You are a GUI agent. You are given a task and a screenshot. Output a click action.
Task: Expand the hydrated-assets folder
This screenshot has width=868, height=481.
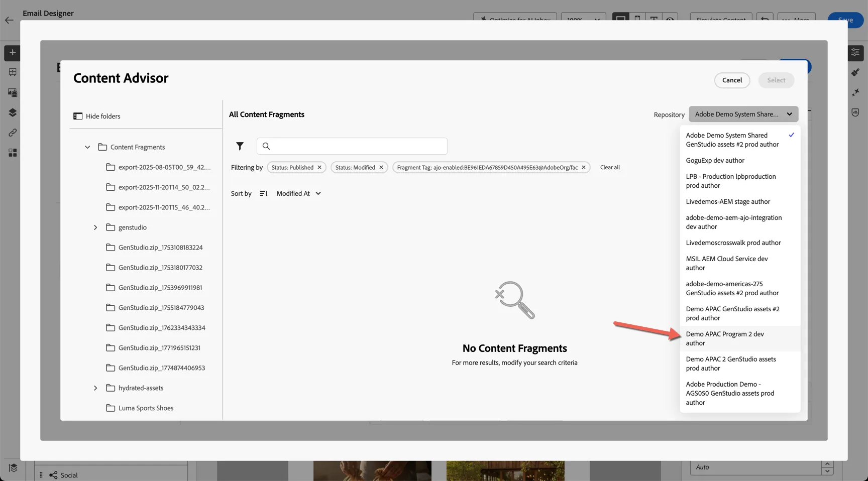tap(95, 388)
